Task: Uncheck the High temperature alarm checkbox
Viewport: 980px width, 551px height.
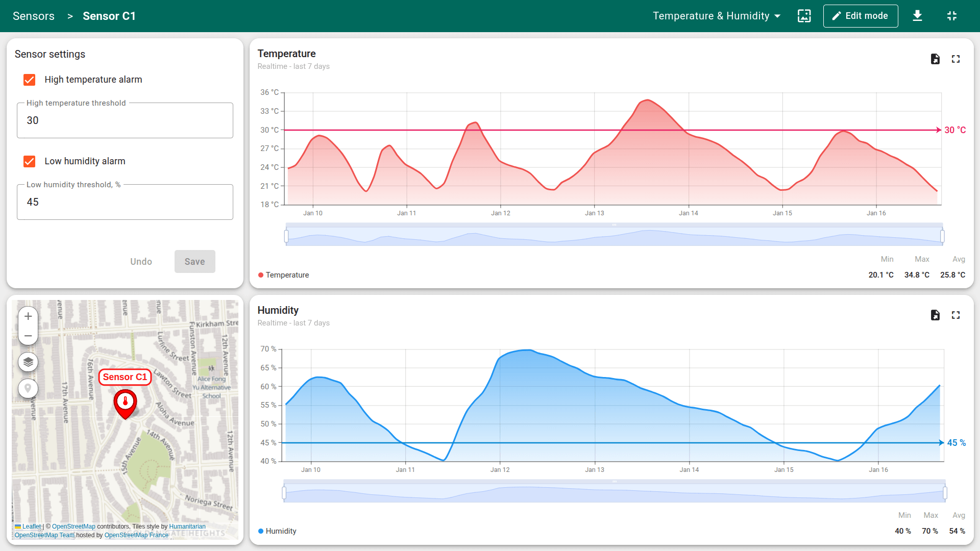Action: [x=30, y=80]
